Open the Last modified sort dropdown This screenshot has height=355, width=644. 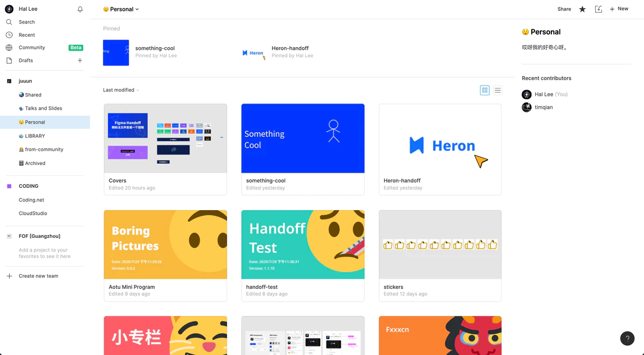pyautogui.click(x=121, y=90)
